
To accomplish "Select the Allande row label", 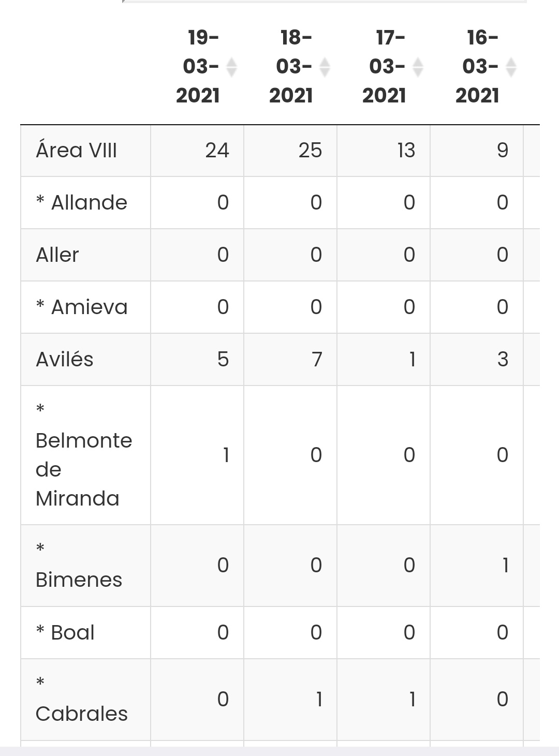I will click(x=82, y=202).
